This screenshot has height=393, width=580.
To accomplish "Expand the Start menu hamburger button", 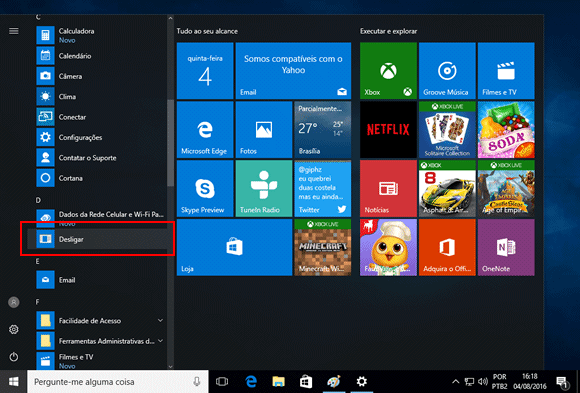I will [14, 31].
